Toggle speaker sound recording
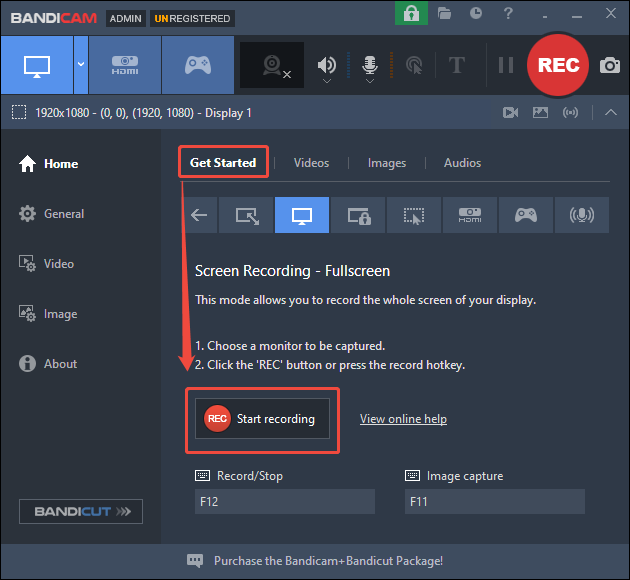Screen dimensions: 630x580 tap(327, 64)
